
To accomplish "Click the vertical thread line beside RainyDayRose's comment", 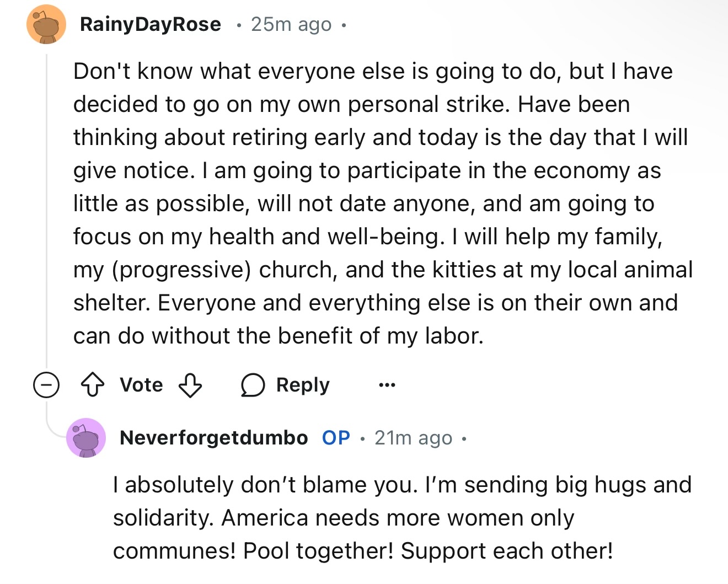I will coord(47,210).
